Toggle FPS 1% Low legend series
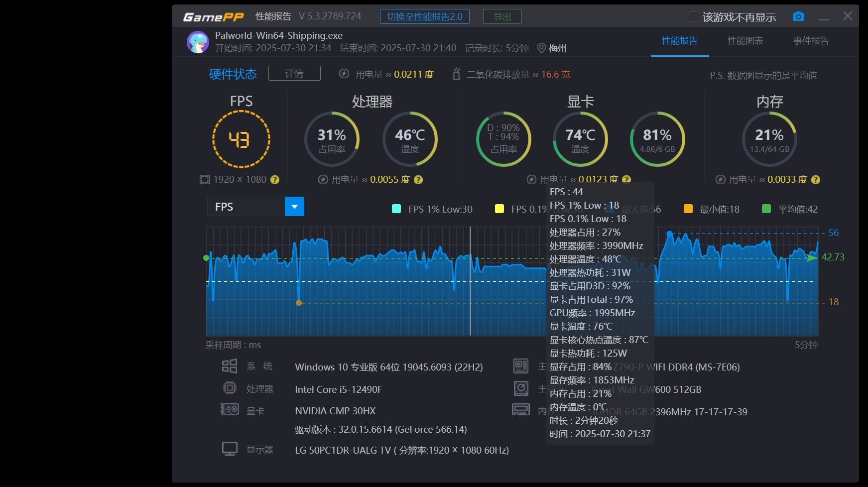The width and height of the screenshot is (868, 487). tap(432, 209)
